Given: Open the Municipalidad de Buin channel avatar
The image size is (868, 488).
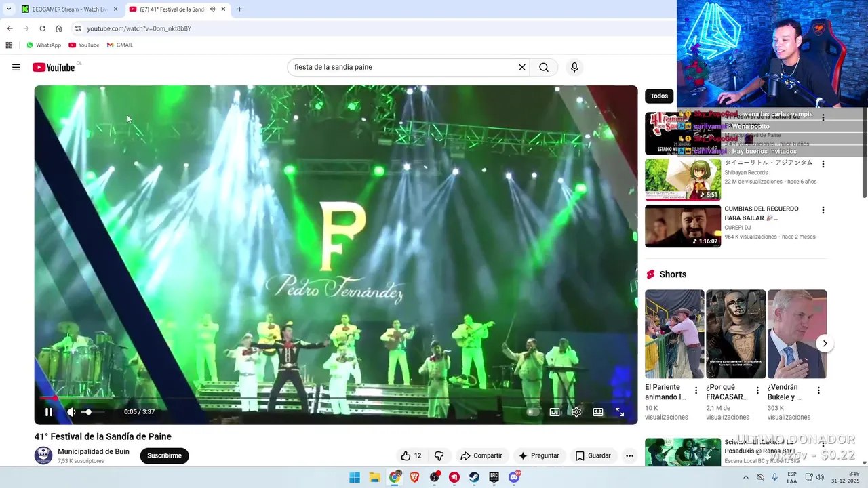Looking at the screenshot, I should point(43,455).
